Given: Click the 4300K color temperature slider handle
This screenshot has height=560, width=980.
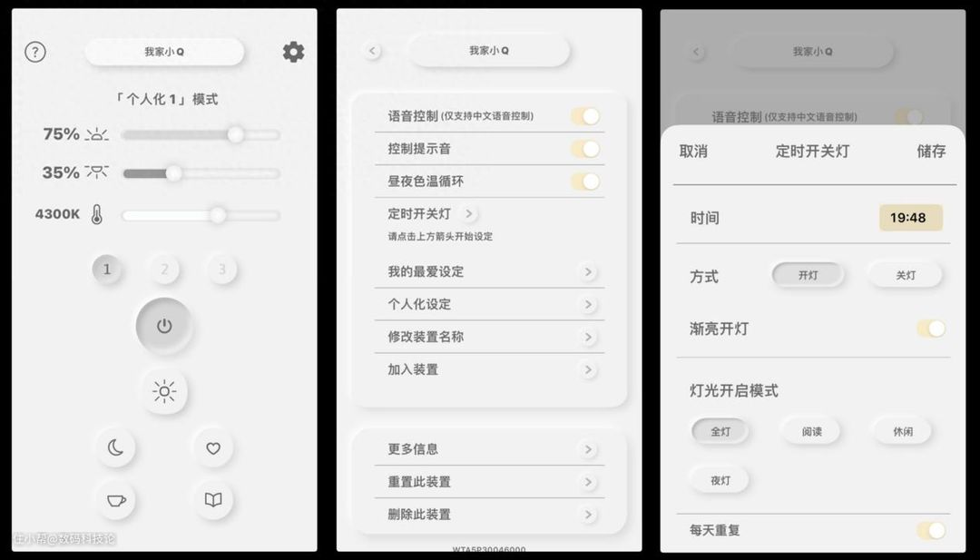Looking at the screenshot, I should pyautogui.click(x=218, y=215).
